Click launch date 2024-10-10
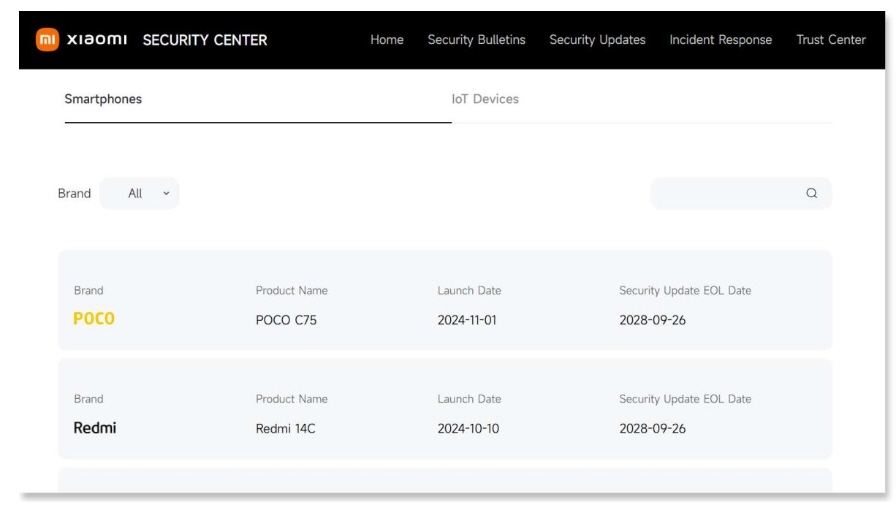 [x=468, y=429]
